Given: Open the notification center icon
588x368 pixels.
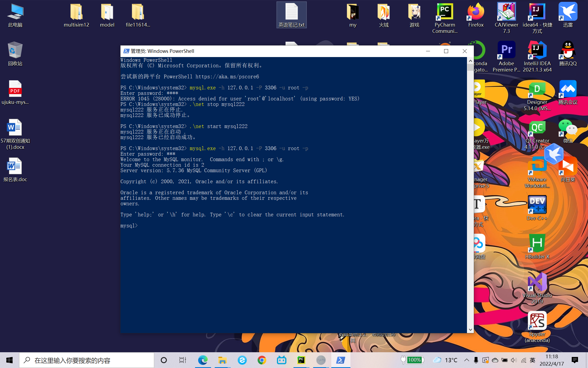Looking at the screenshot, I should point(575,360).
